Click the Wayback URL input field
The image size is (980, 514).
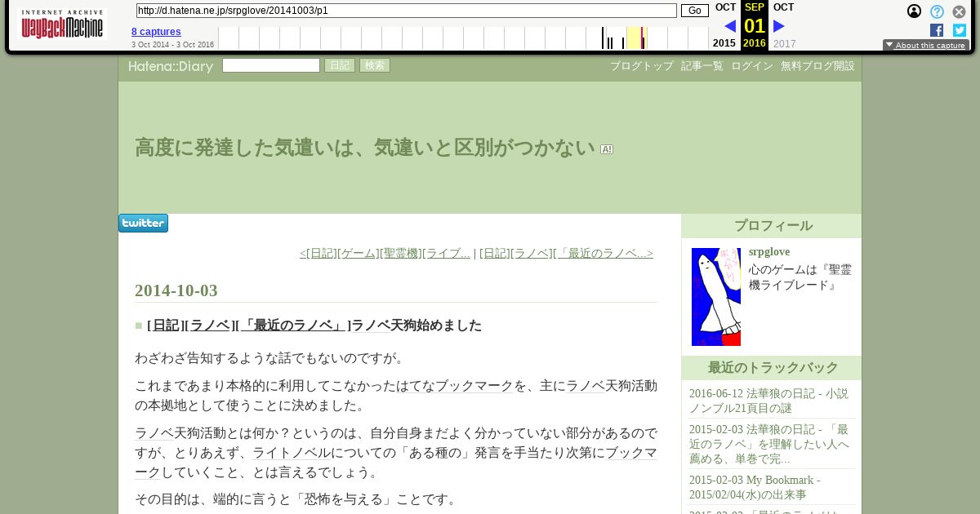pyautogui.click(x=406, y=11)
